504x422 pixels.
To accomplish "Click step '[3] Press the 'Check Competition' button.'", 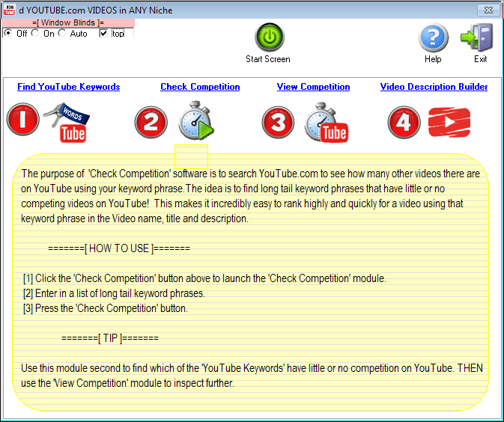I will 105,308.
